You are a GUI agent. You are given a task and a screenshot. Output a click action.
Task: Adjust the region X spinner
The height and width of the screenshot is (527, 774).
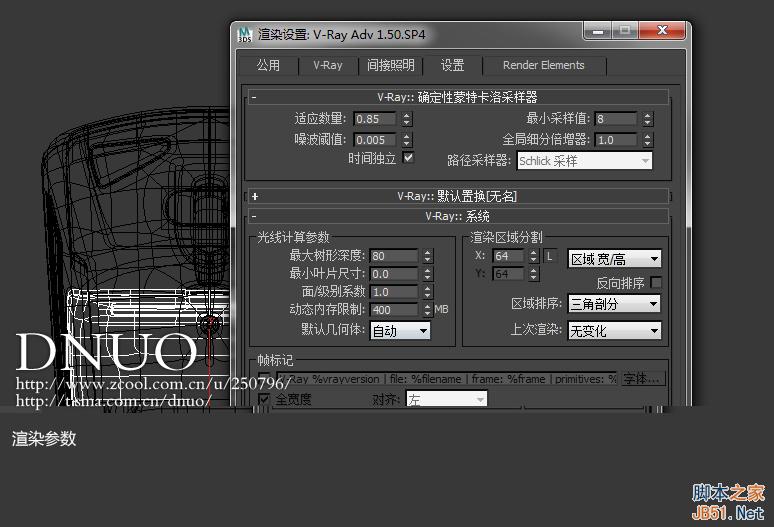[534, 256]
